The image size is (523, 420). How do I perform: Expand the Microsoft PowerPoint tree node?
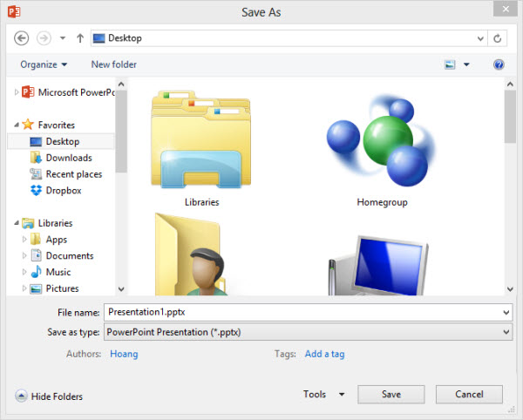pyautogui.click(x=15, y=92)
